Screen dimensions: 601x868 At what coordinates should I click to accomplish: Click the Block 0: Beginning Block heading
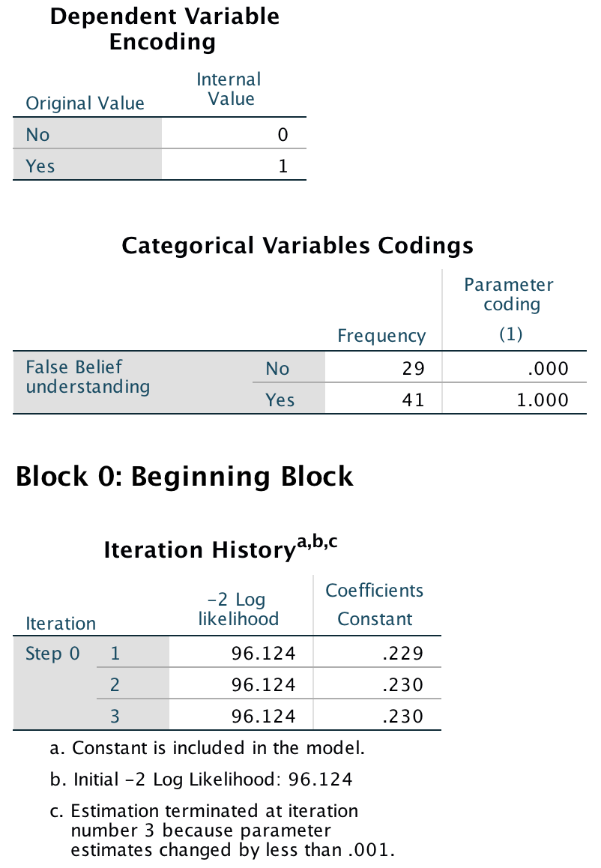click(184, 477)
